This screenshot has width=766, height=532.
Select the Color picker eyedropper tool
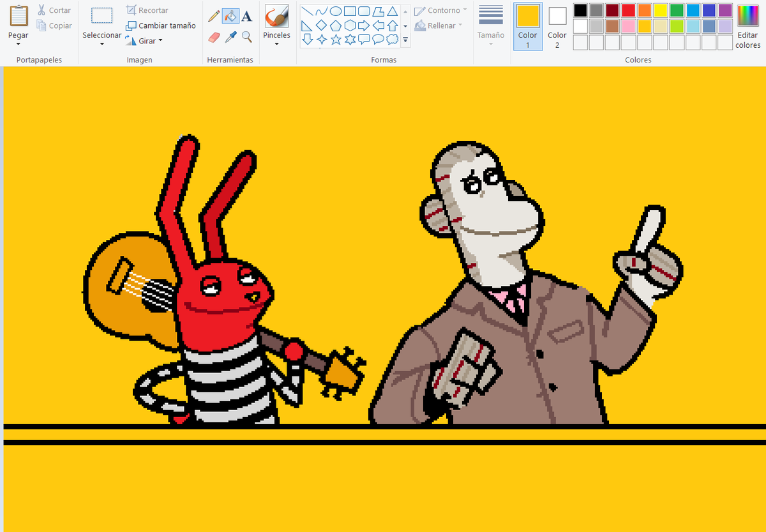click(x=230, y=37)
